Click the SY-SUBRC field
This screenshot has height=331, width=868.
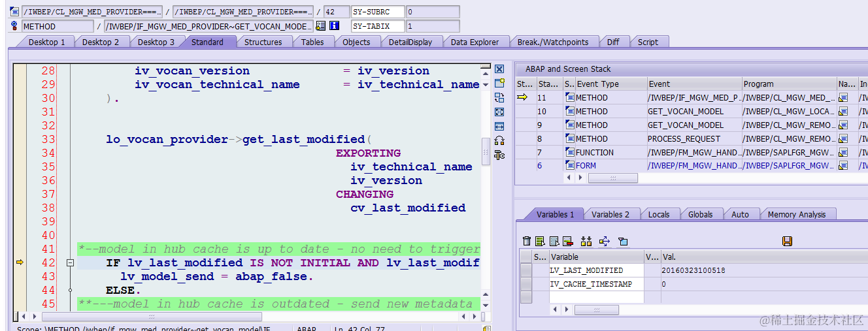click(x=378, y=12)
